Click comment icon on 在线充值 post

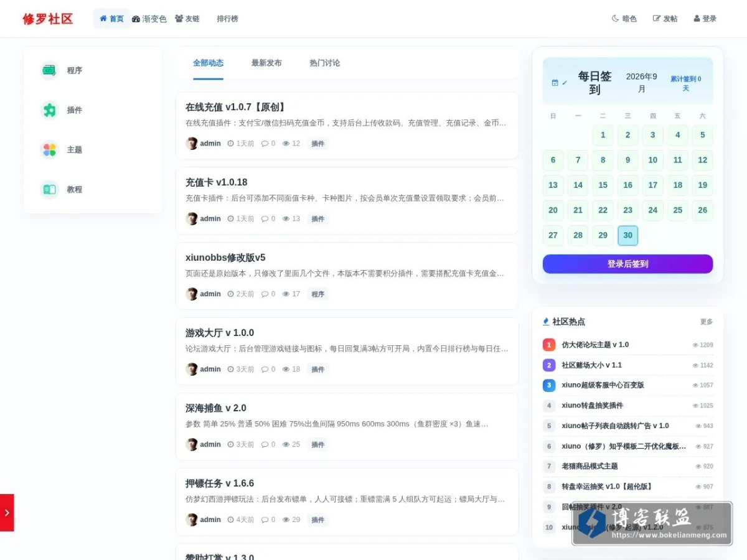[265, 144]
